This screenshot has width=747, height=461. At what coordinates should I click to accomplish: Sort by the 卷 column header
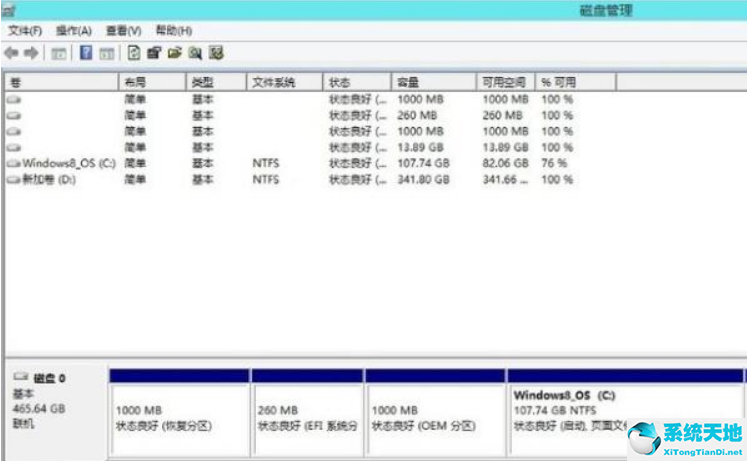tap(61, 82)
